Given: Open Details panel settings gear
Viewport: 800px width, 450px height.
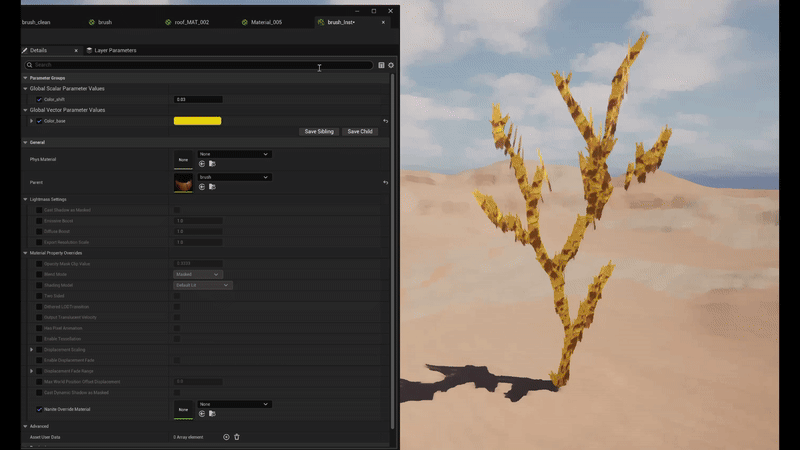Looking at the screenshot, I should (391, 65).
